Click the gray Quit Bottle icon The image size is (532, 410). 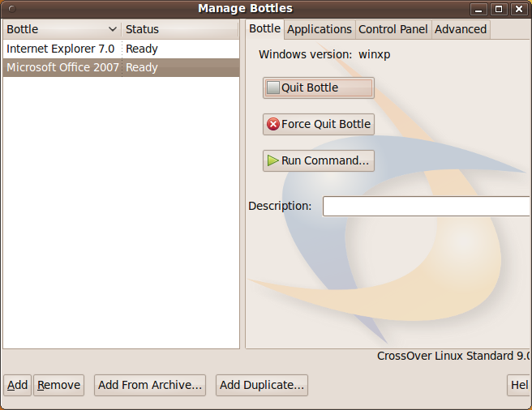[273, 88]
